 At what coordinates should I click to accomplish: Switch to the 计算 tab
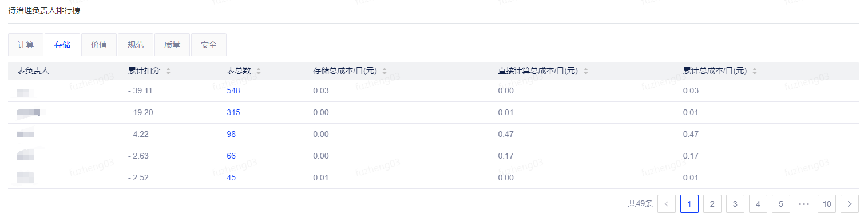pyautogui.click(x=26, y=45)
